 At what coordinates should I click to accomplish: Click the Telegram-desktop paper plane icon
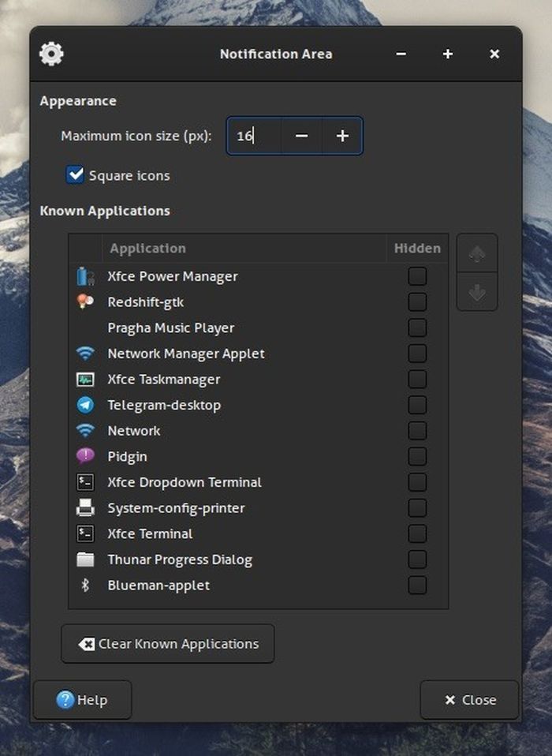pos(85,405)
